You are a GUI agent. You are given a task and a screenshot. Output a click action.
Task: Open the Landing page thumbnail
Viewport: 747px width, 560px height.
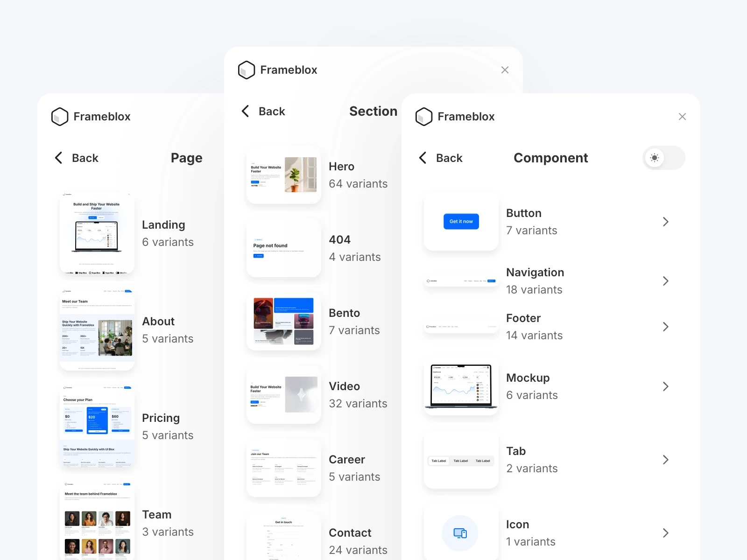point(97,233)
